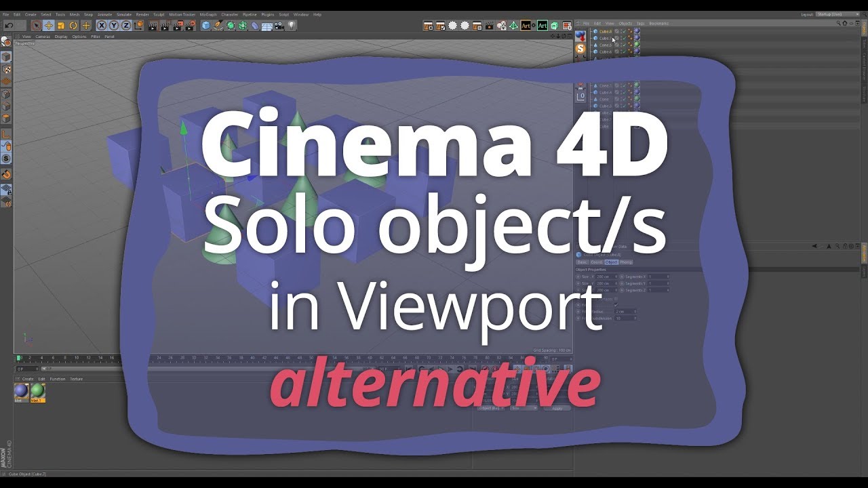Click the Floor environment icon
868x488 pixels.
coord(267,25)
